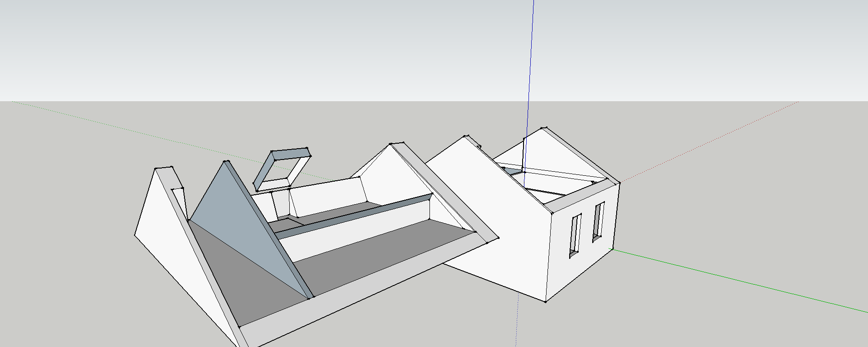Select the left window on small house
The image size is (868, 347).
point(575,235)
